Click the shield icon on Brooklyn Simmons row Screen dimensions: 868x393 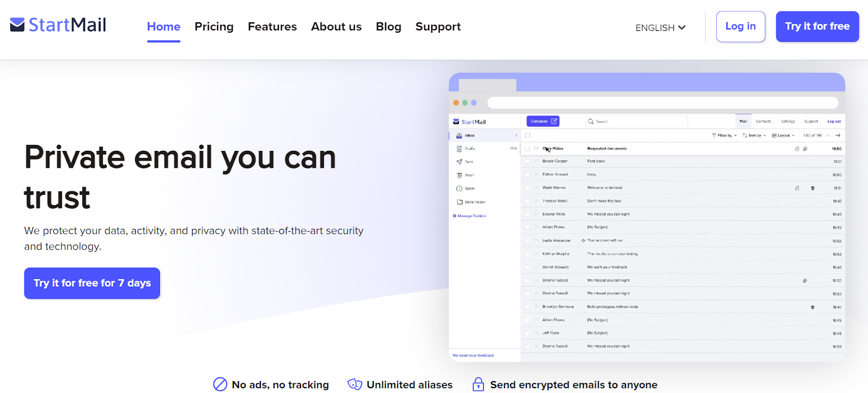(813, 307)
